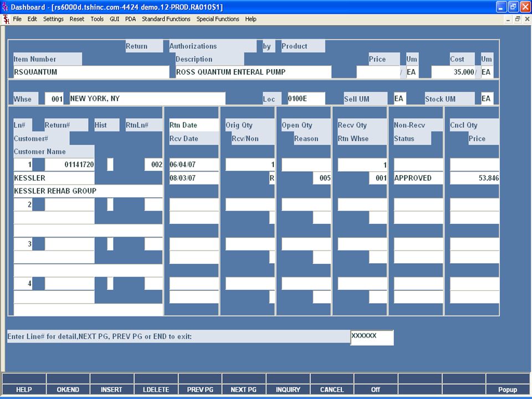Click the Sell UM field EA
Image resolution: width=532 pixels, height=399 pixels.
point(400,99)
